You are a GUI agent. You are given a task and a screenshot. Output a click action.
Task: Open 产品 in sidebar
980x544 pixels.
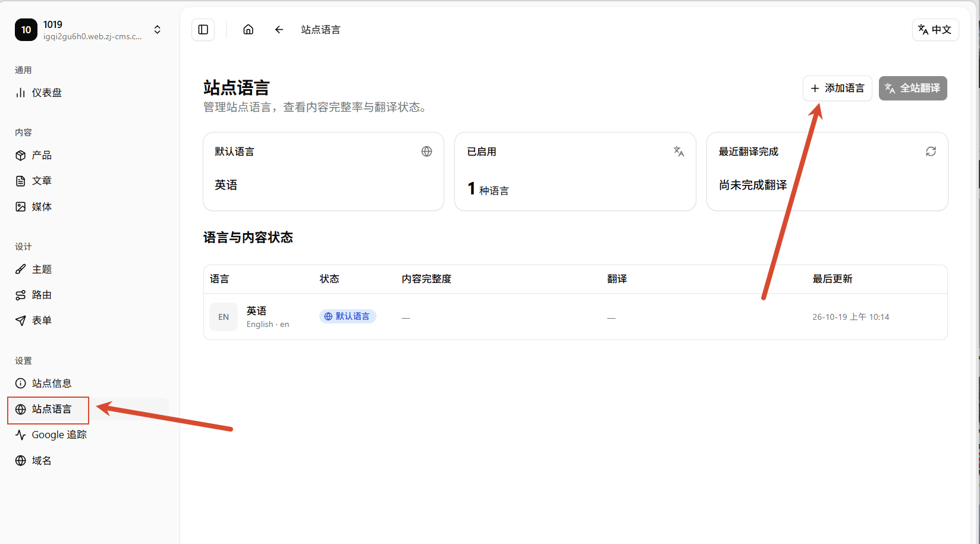88,155
